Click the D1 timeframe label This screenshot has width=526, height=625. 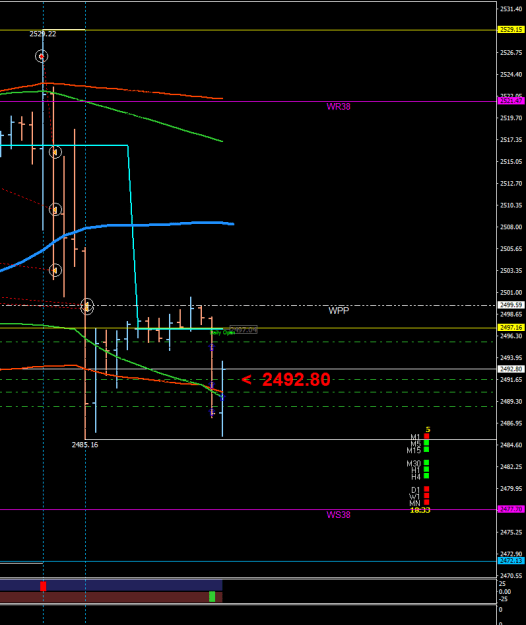[416, 490]
